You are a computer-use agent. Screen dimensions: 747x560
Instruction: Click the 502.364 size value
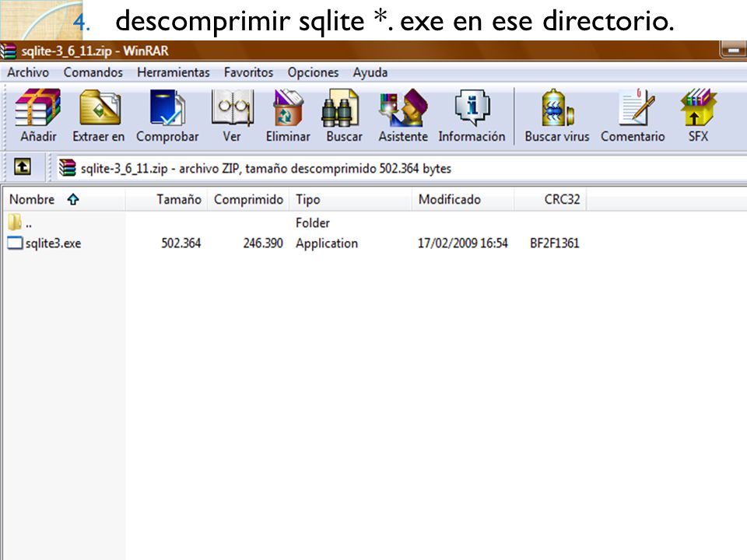[x=181, y=243]
